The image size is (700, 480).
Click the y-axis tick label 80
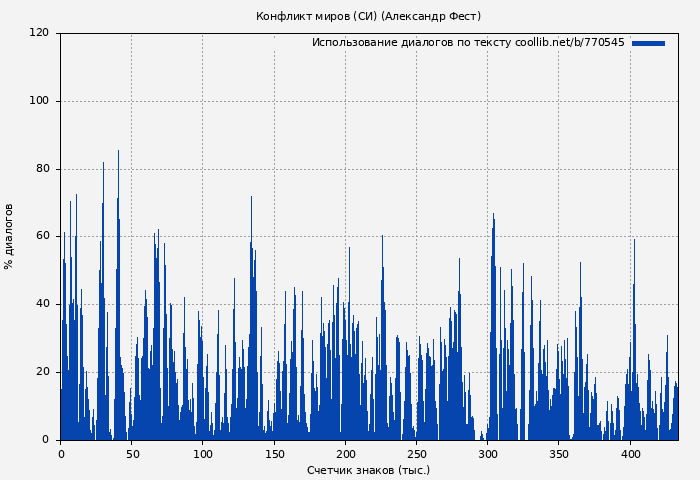click(x=42, y=169)
